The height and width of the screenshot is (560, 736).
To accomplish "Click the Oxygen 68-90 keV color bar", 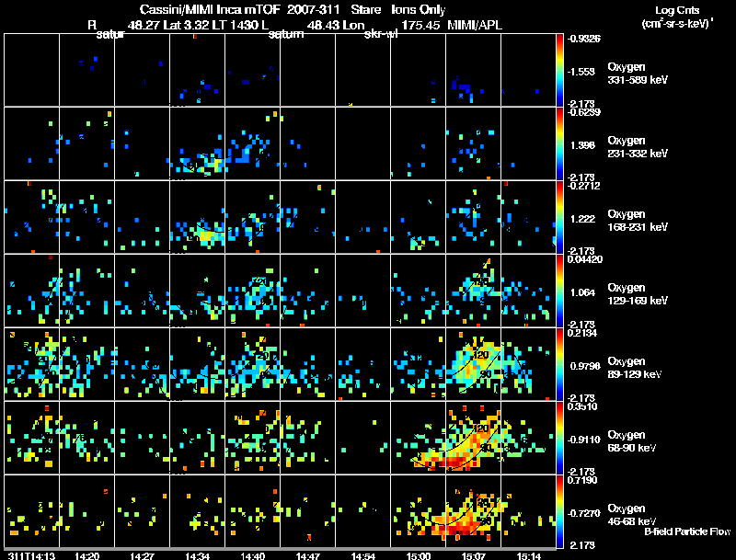I will (559, 438).
